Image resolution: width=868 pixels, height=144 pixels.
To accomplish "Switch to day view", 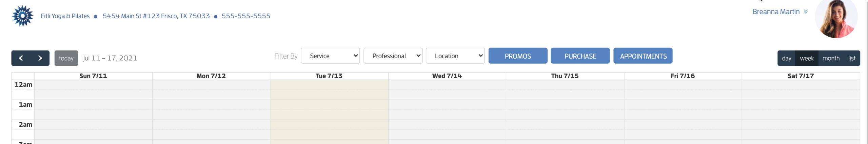I will tap(786, 58).
